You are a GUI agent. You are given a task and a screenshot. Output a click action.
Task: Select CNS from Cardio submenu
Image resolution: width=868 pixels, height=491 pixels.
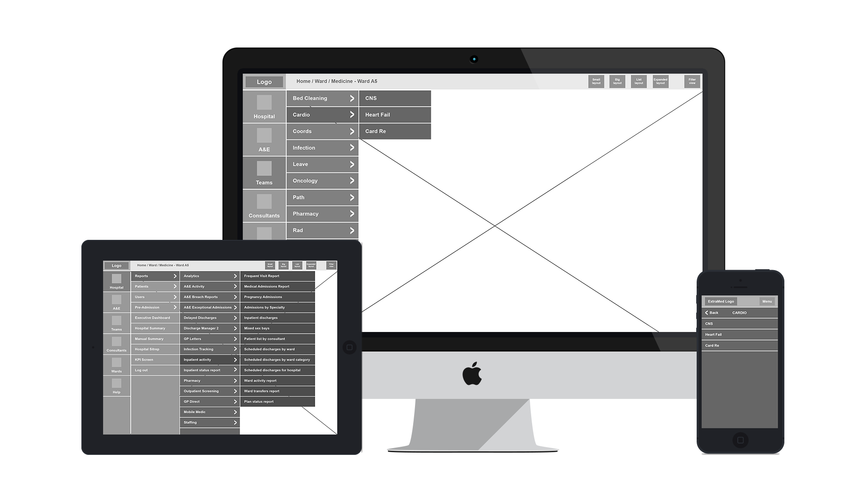395,98
